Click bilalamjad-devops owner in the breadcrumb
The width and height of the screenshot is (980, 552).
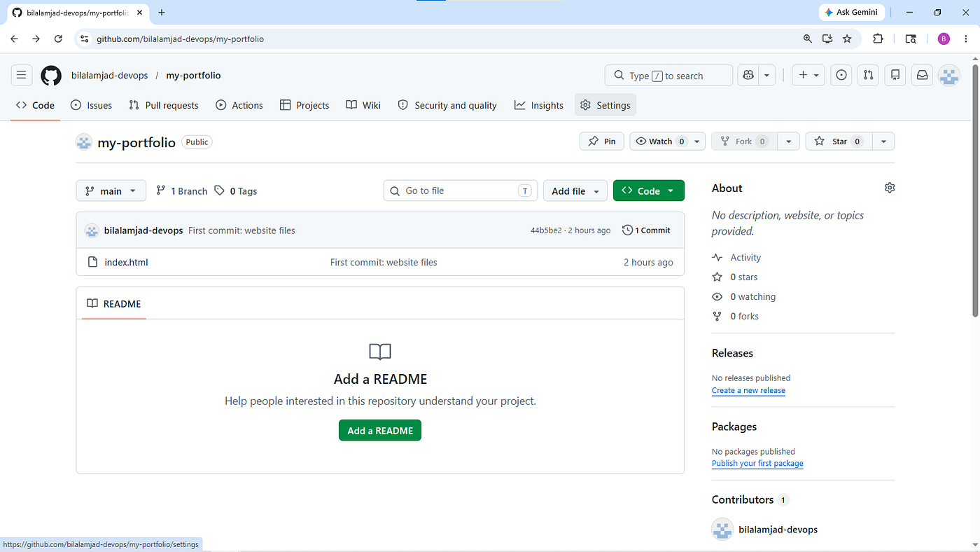click(109, 76)
